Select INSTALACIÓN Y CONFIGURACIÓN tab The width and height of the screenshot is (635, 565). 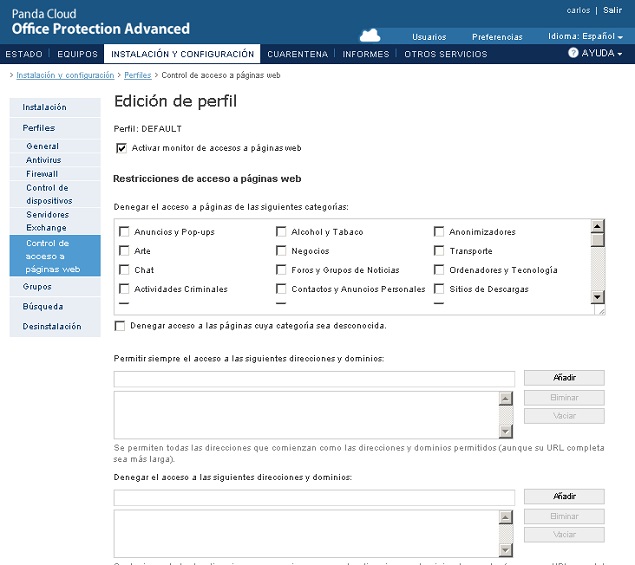(x=182, y=54)
